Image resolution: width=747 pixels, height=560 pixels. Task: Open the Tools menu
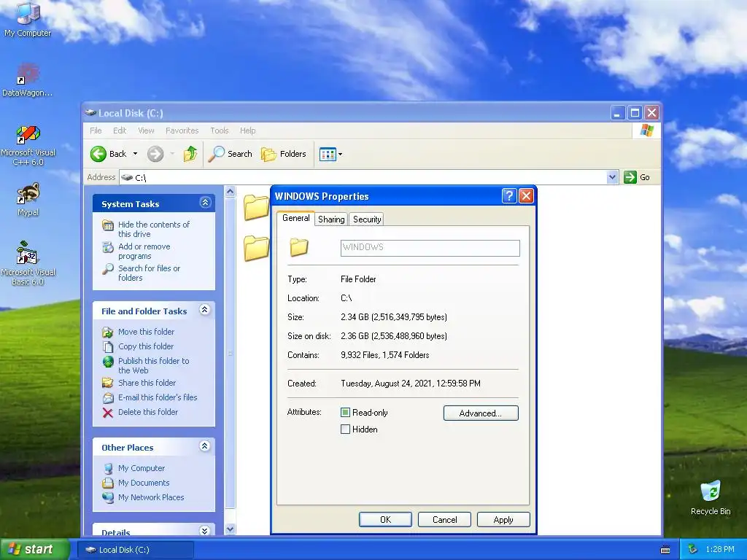pos(220,131)
